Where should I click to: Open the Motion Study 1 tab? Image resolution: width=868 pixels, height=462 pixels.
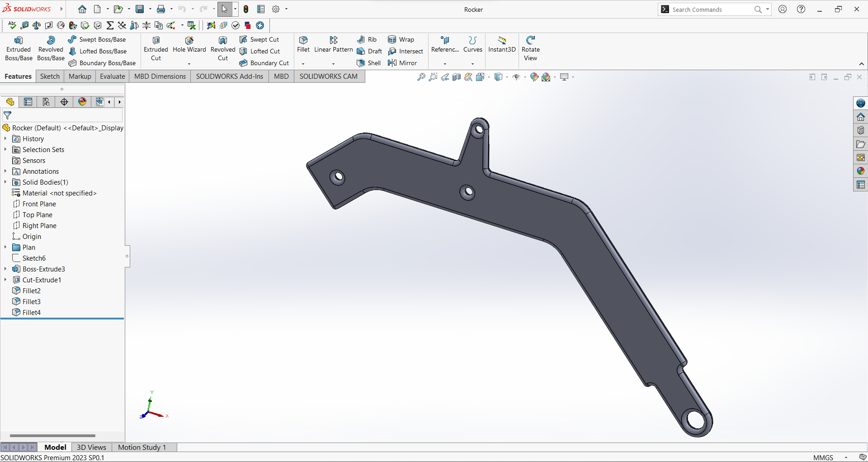(142, 447)
